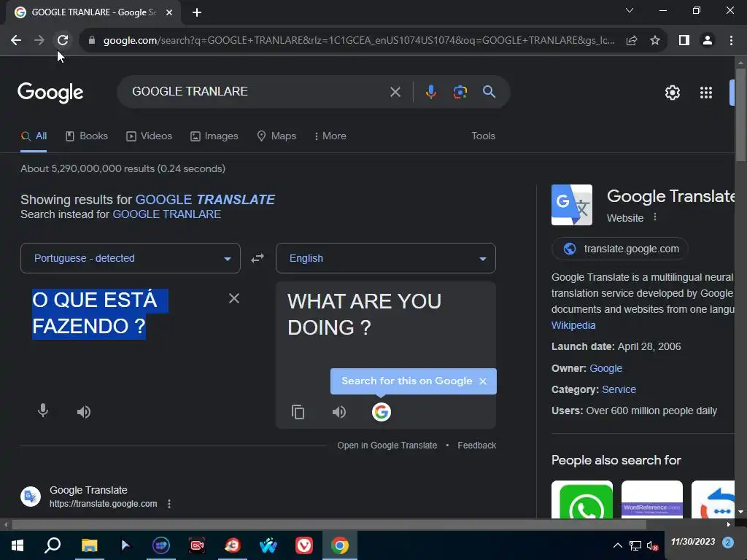Image resolution: width=747 pixels, height=560 pixels.
Task: Open Vivaldi browser from taskbar
Action: pyautogui.click(x=304, y=545)
